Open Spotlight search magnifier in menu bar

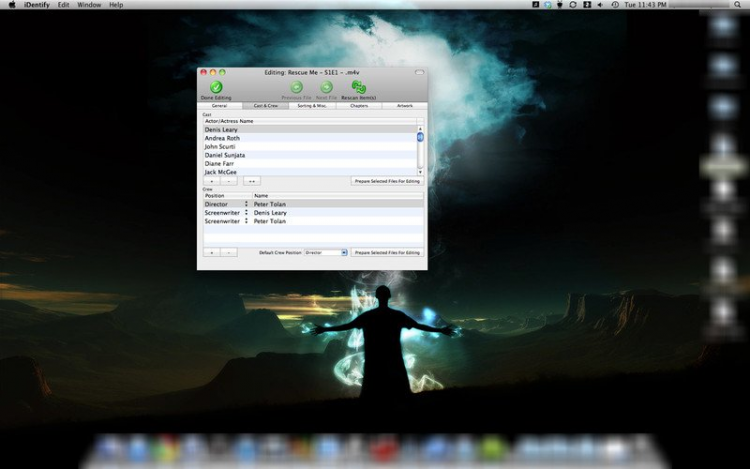[738, 5]
